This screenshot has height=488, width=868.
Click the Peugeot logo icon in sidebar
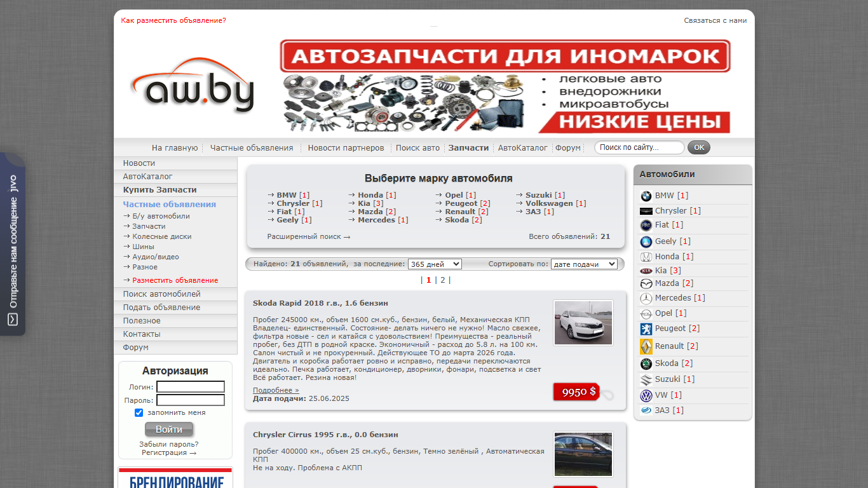pyautogui.click(x=646, y=329)
